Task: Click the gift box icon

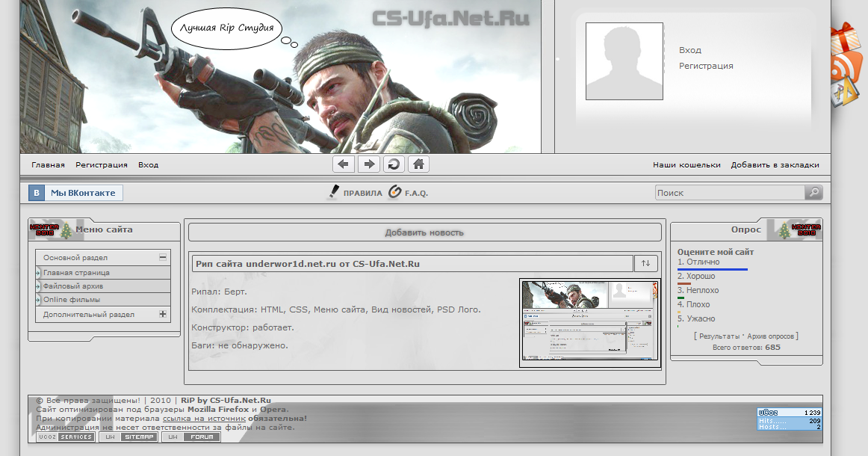Action: tap(847, 35)
